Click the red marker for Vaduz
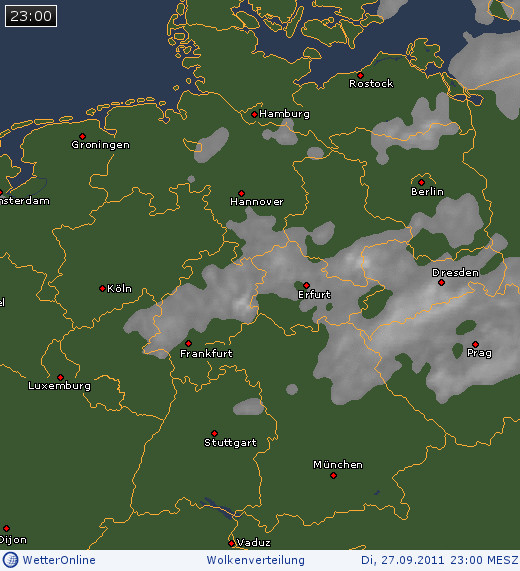This screenshot has height=571, width=520. (x=231, y=543)
